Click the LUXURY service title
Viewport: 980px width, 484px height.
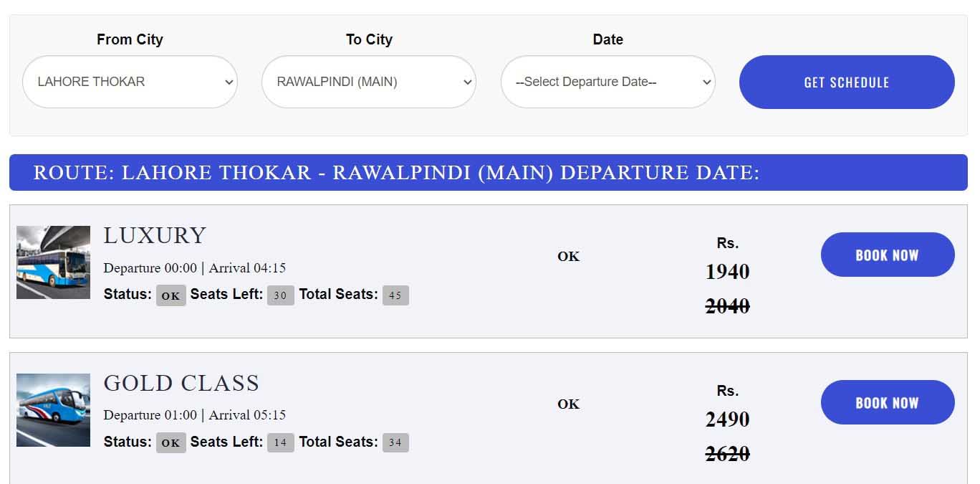[155, 234]
